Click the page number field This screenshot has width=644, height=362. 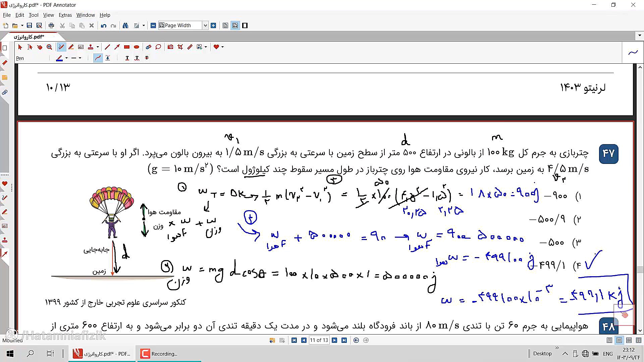(319, 340)
